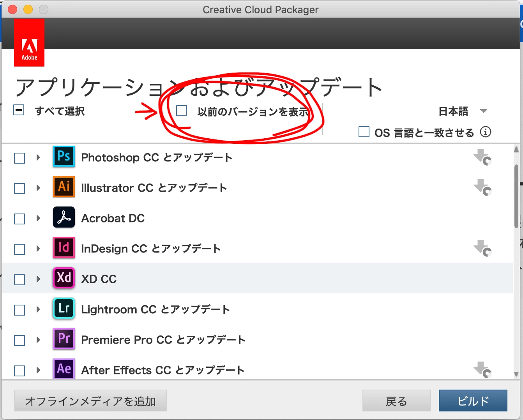Expand the Acrobat DC row triangle

click(x=38, y=218)
